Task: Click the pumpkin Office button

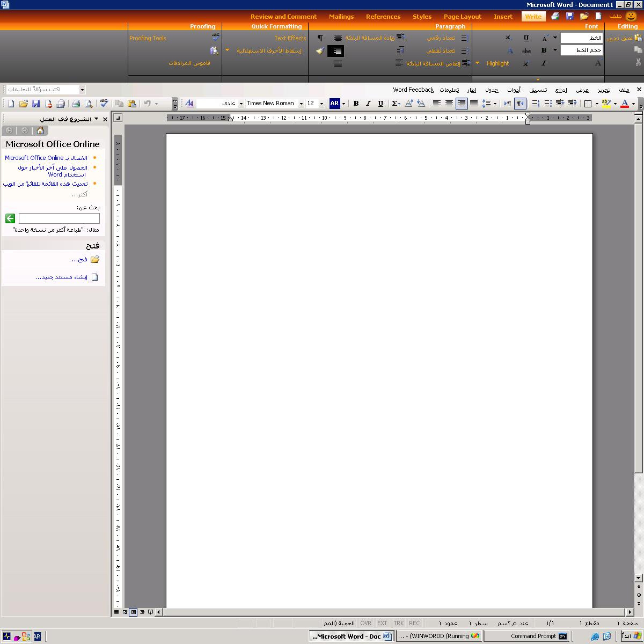Action: point(631,16)
